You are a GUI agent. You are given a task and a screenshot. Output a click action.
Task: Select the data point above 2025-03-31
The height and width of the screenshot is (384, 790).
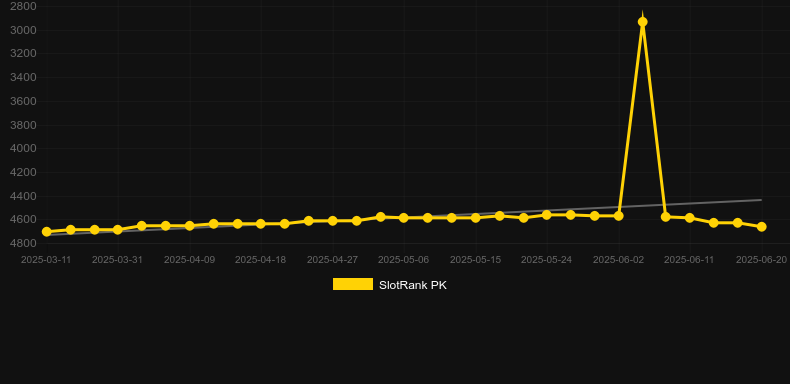[x=118, y=230]
